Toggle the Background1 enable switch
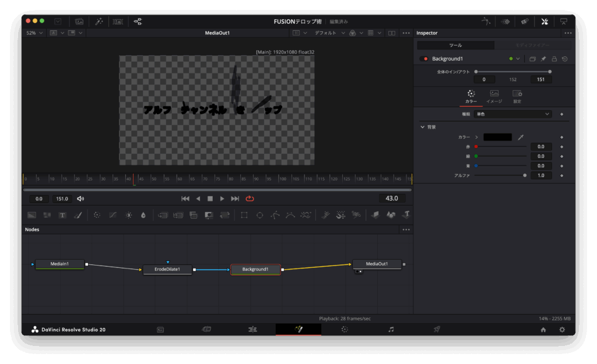 pyautogui.click(x=424, y=59)
